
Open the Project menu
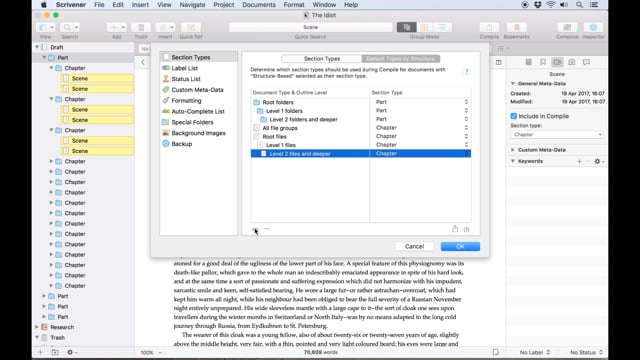(224, 5)
